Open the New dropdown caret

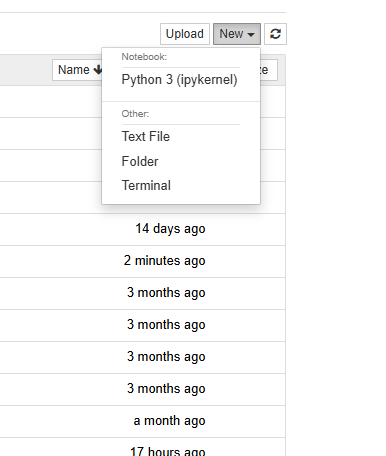(x=251, y=34)
